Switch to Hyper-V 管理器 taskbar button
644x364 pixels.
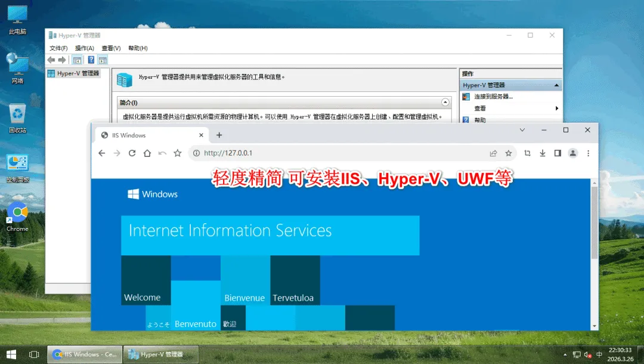(x=160, y=354)
